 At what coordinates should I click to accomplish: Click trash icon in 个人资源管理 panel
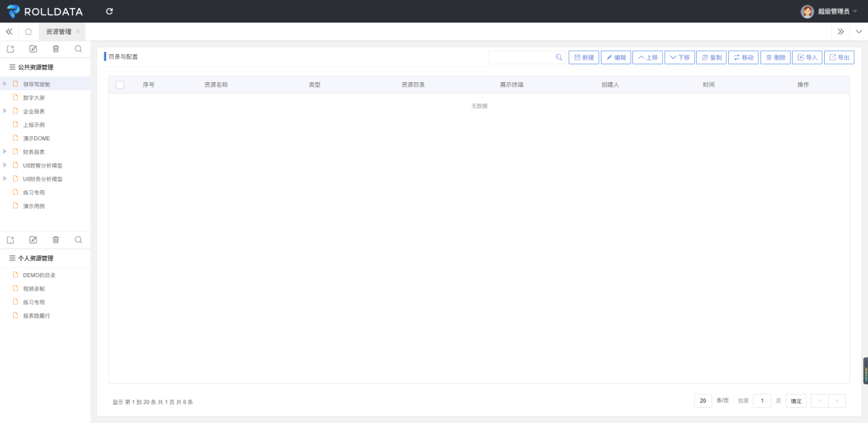pyautogui.click(x=56, y=240)
